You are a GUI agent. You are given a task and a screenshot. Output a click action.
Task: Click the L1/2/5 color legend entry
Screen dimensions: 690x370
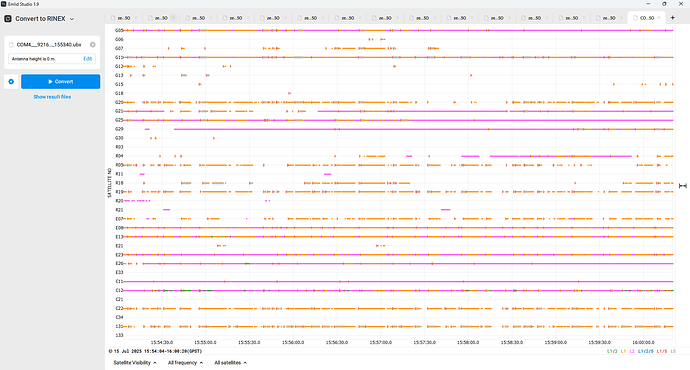[646, 351]
